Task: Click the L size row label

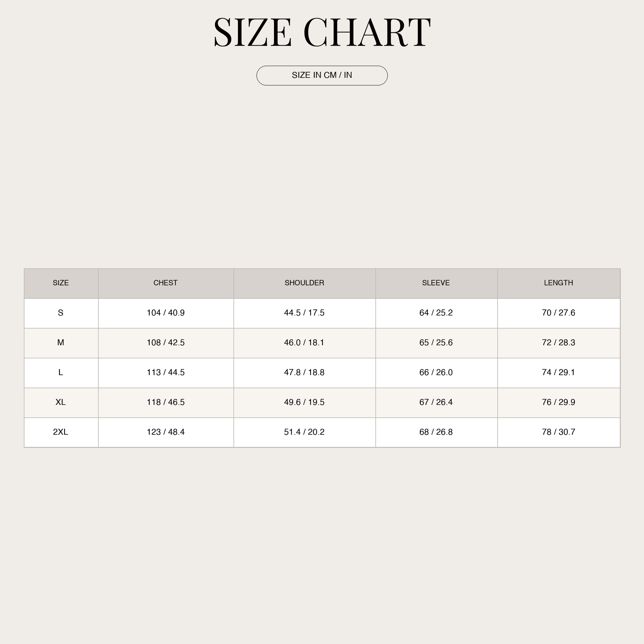Action: 61,372
